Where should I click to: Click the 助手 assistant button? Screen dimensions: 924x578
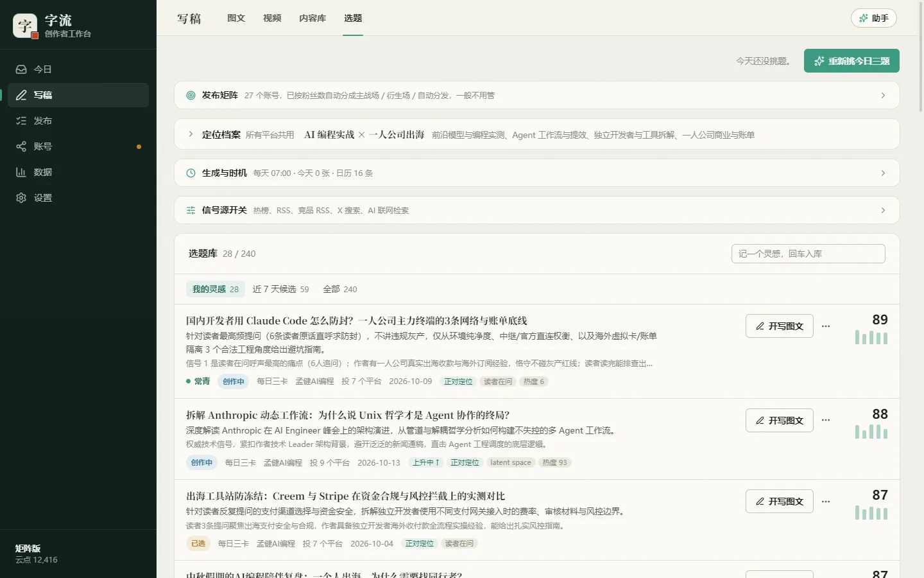[874, 18]
